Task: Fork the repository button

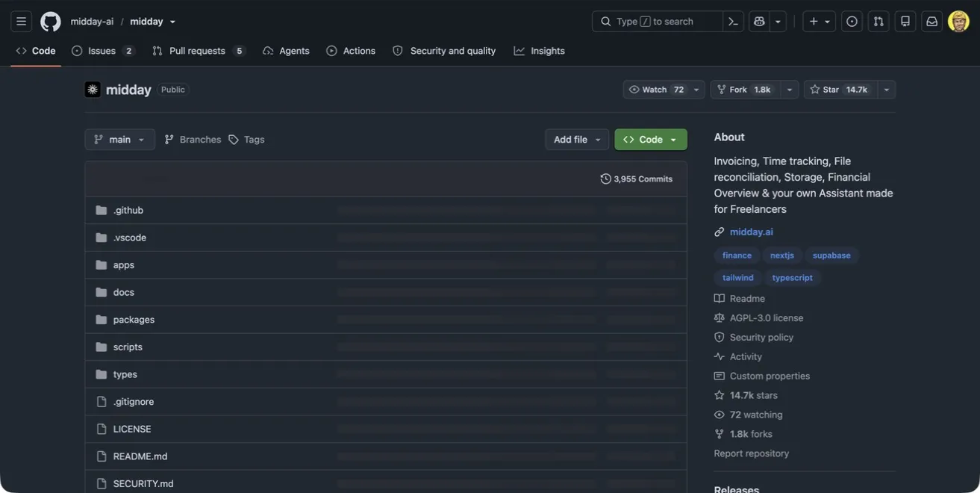Action: tap(745, 90)
